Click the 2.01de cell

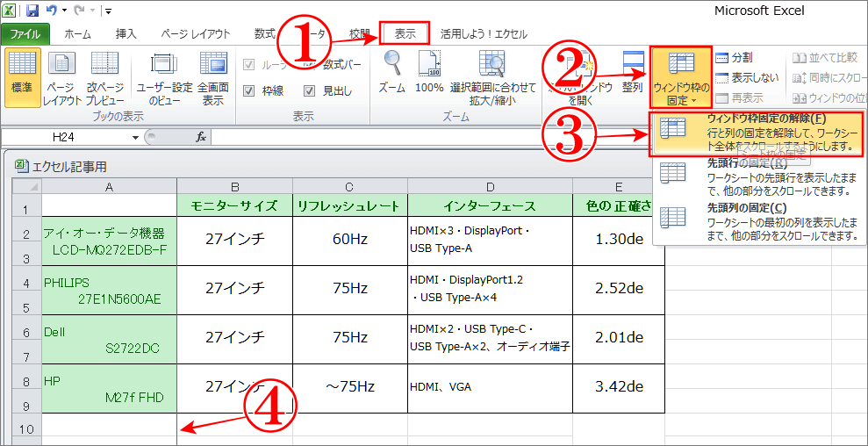click(x=619, y=339)
